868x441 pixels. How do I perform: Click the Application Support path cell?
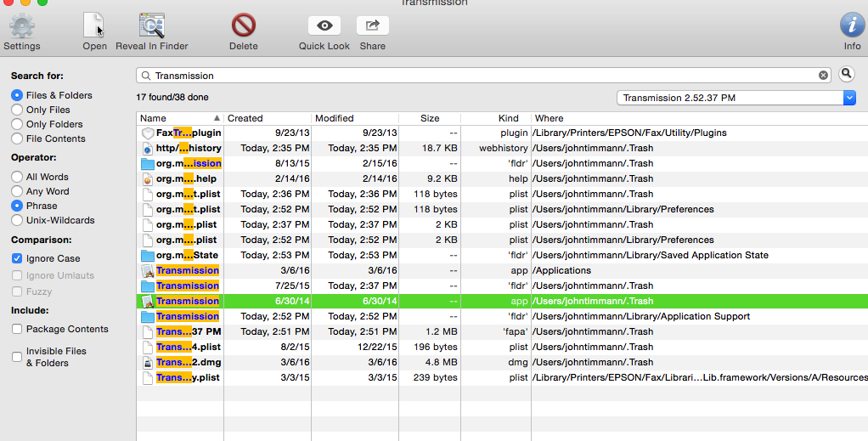coord(641,316)
